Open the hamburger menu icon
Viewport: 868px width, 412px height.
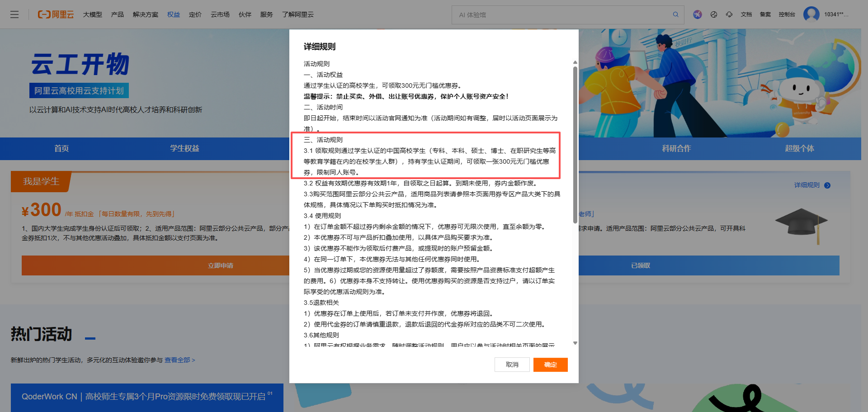tap(14, 14)
